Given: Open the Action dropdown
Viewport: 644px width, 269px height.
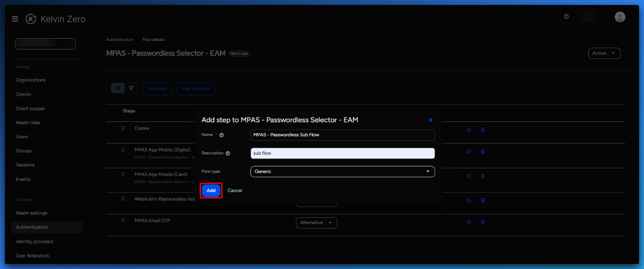Looking at the screenshot, I should pyautogui.click(x=604, y=53).
